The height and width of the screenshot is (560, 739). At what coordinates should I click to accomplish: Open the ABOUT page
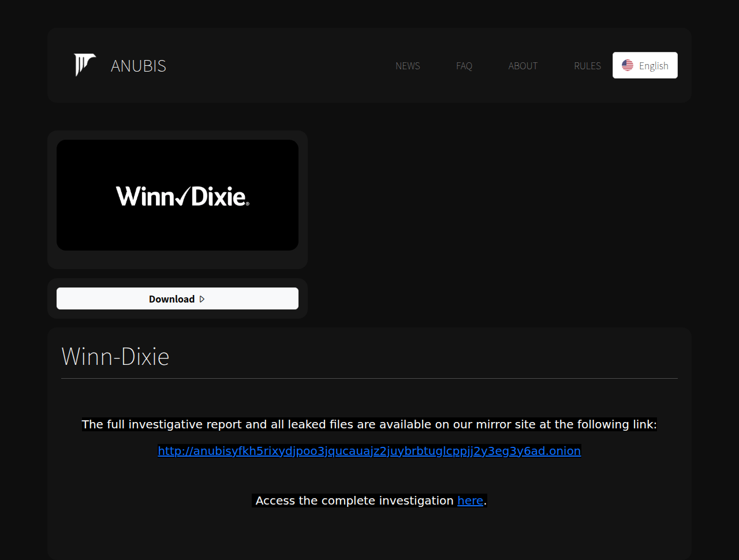[x=523, y=66]
